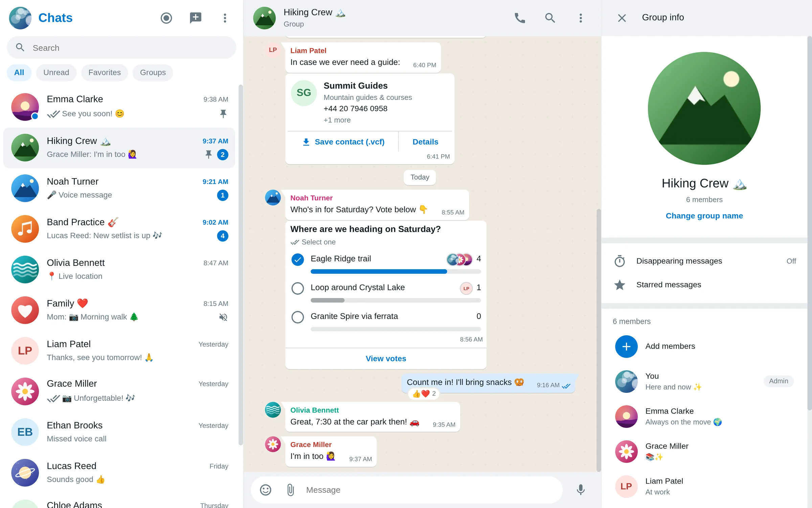This screenshot has height=508, width=812.
Task: Open the Band Practice chat
Action: coord(119,229)
